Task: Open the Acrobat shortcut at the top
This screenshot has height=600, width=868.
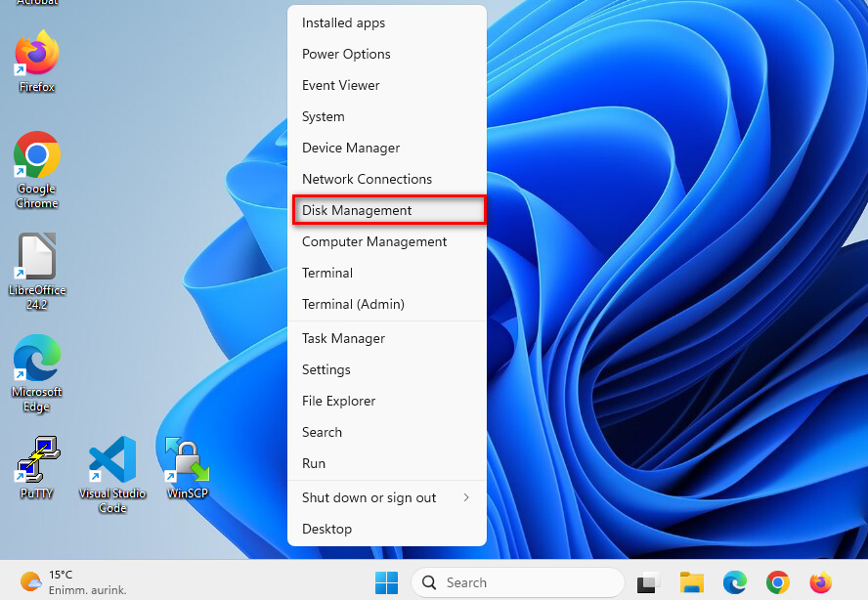Action: 36,5
